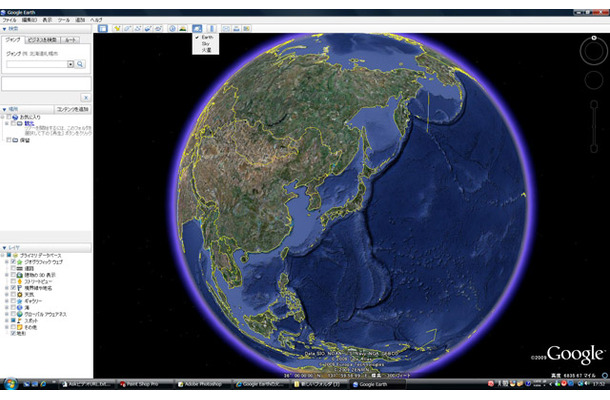The height and width of the screenshot is (400, 610).
Task: Click the globe icon beside お気に入り
Action: (15, 117)
